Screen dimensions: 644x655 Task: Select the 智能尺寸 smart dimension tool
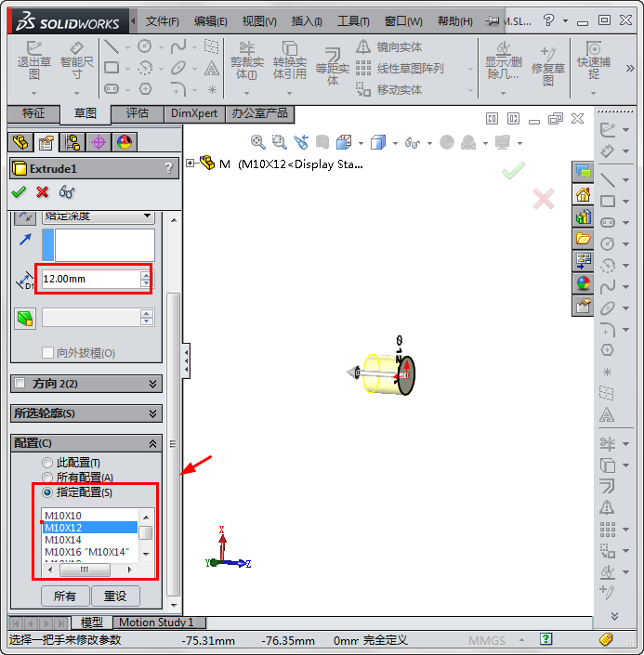click(77, 62)
